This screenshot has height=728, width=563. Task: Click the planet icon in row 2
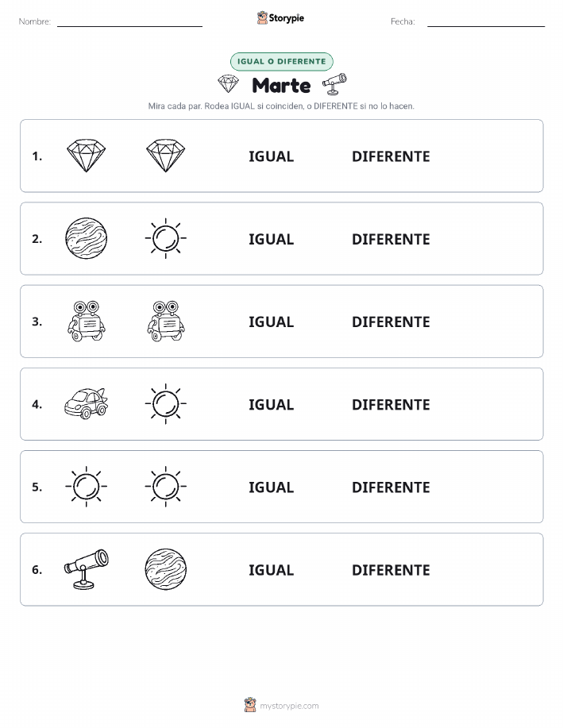(87, 238)
